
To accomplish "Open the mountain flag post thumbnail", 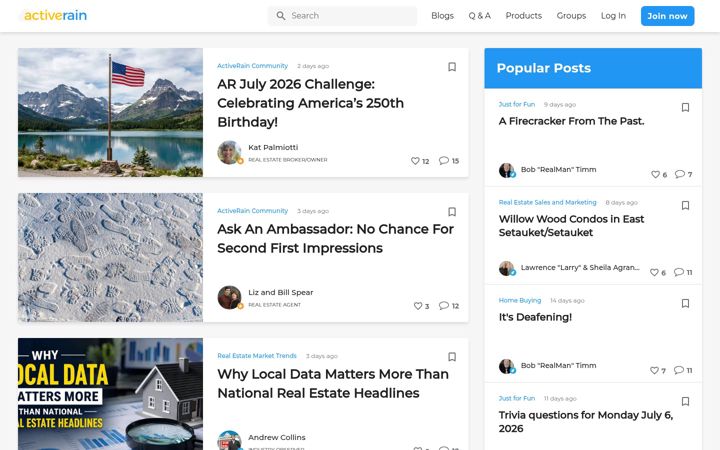I will pyautogui.click(x=110, y=112).
